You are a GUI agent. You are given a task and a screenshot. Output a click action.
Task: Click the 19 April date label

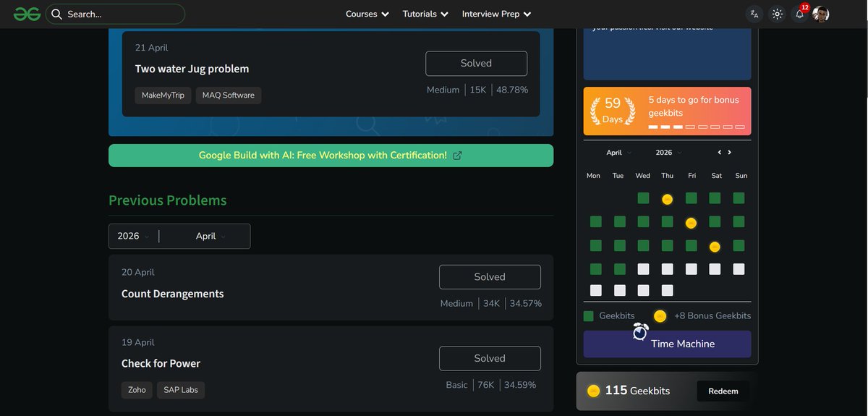pos(137,342)
